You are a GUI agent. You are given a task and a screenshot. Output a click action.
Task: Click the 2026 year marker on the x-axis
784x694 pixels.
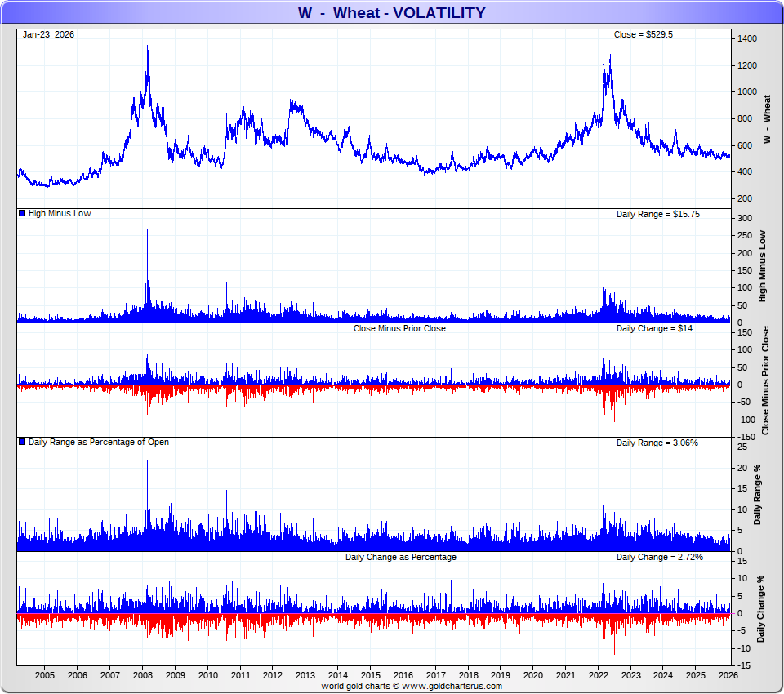pos(728,675)
